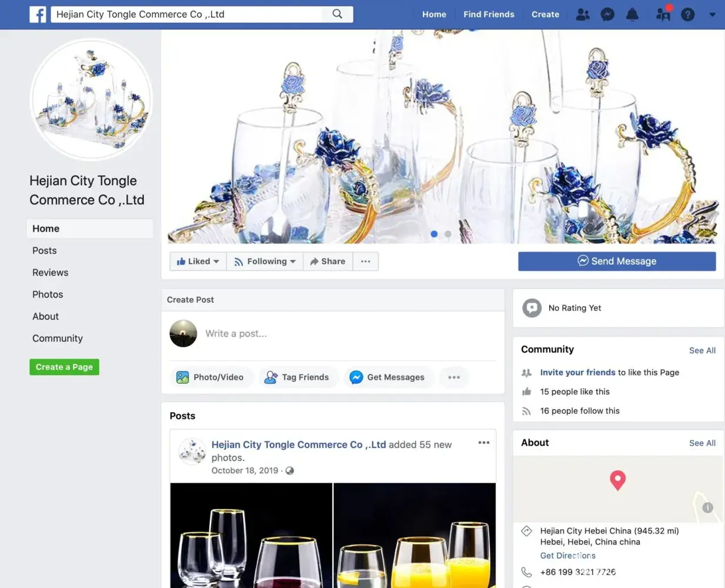725x588 pixels.
Task: Select Reviews in the sidebar
Action: [x=50, y=272]
